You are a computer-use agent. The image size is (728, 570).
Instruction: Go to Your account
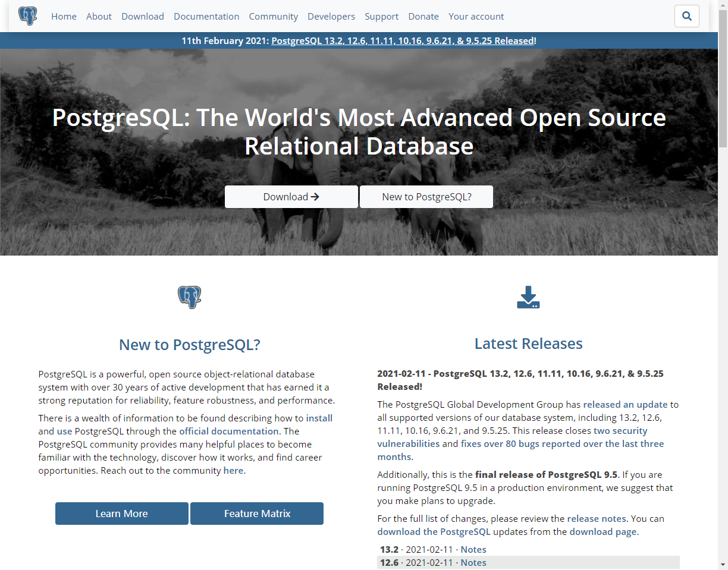pyautogui.click(x=476, y=16)
